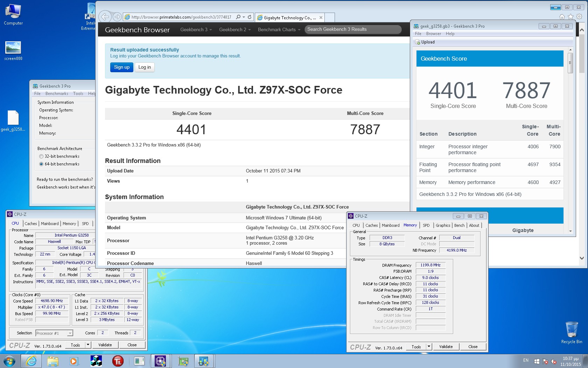Image resolution: width=588 pixels, height=368 pixels.
Task: Expand Tools dropdown arrow in right CPU-Z
Action: pyautogui.click(x=429, y=347)
